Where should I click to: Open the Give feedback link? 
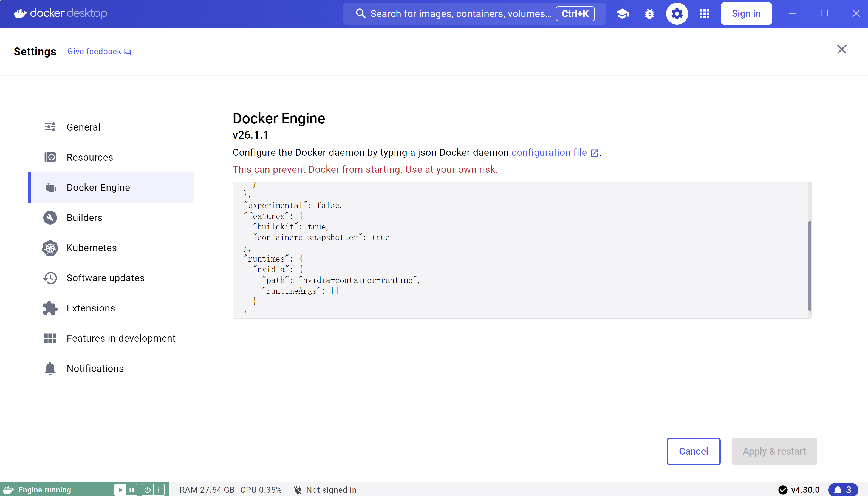coord(94,52)
